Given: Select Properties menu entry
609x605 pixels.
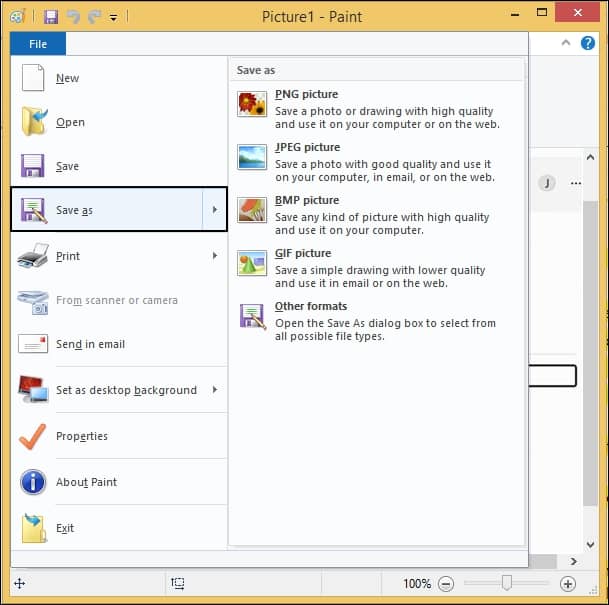Looking at the screenshot, I should click(119, 436).
